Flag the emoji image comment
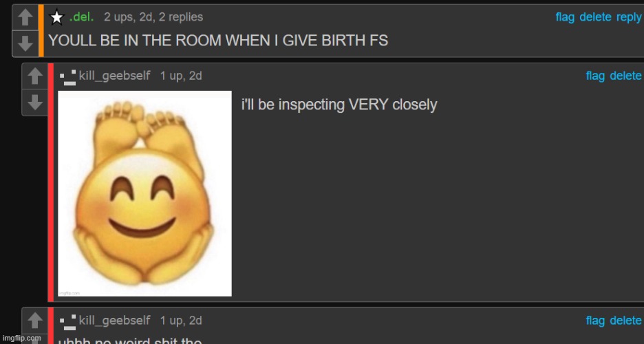Image resolution: width=644 pixels, height=344 pixels. (x=594, y=76)
